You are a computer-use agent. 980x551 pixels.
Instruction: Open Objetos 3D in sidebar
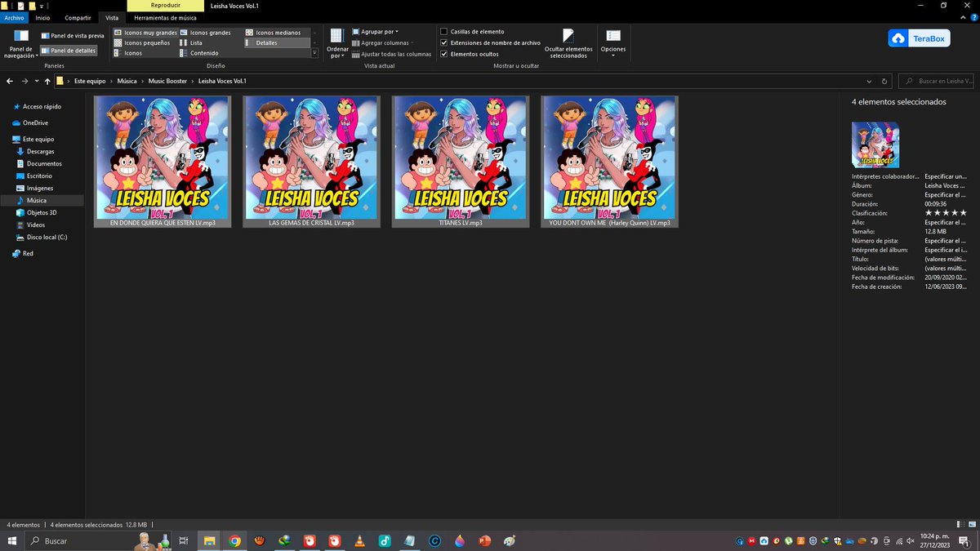click(42, 212)
